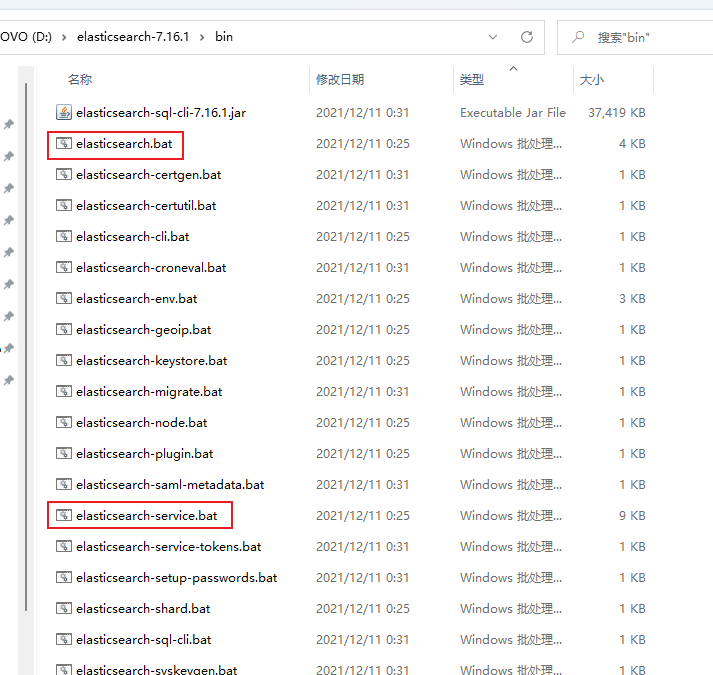Select elasticsearch-keystore.bat file name

click(x=151, y=361)
